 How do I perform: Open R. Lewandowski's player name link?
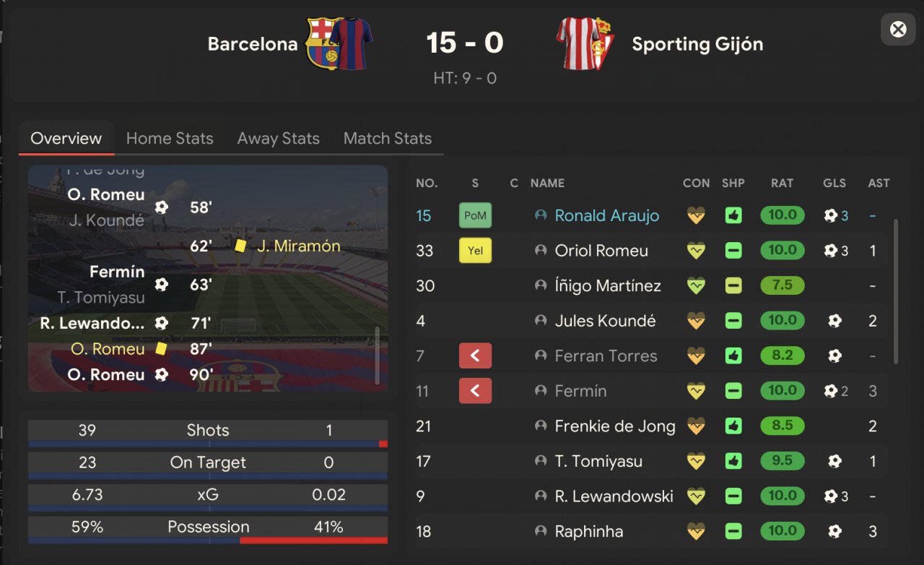614,496
